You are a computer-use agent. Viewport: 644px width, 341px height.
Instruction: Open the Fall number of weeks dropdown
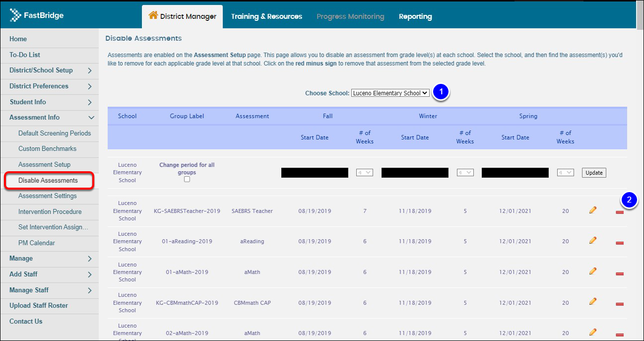[x=365, y=173]
